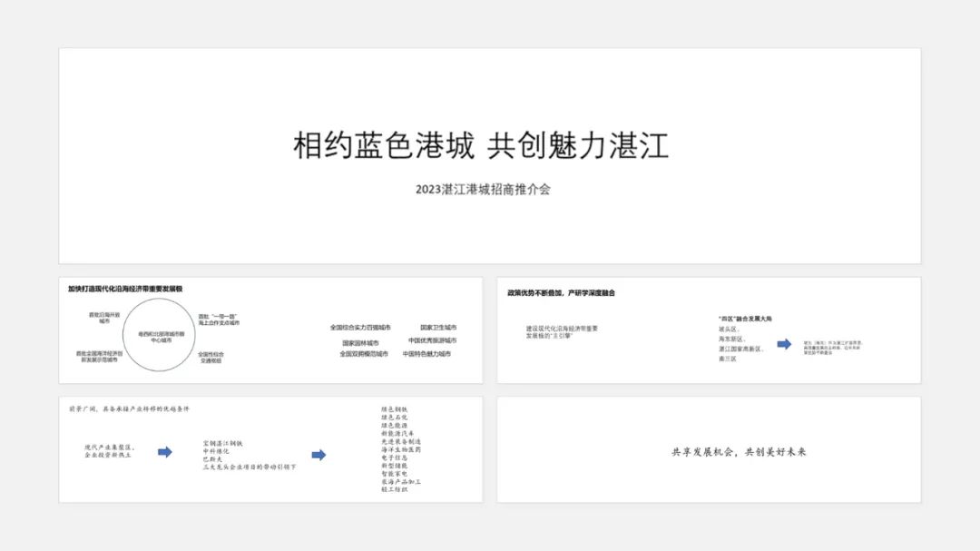The height and width of the screenshot is (551, 980).
Task: Select the subtitle 2023湛江港城招商推介会
Action: 483,190
